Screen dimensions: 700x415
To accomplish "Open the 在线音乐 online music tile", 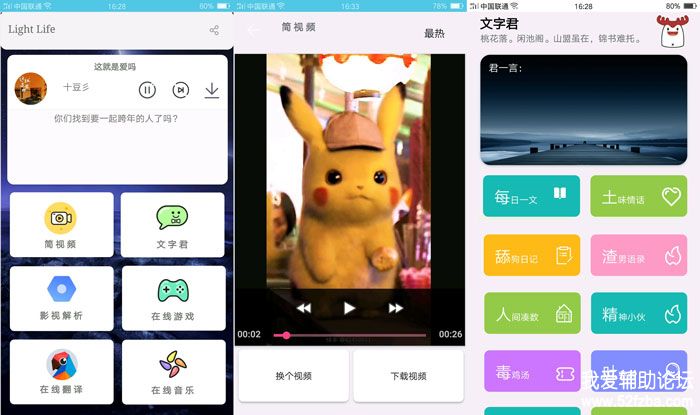I will [172, 371].
